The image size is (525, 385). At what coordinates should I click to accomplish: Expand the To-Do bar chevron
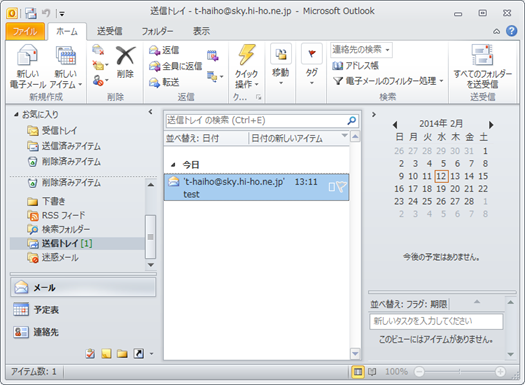374,114
